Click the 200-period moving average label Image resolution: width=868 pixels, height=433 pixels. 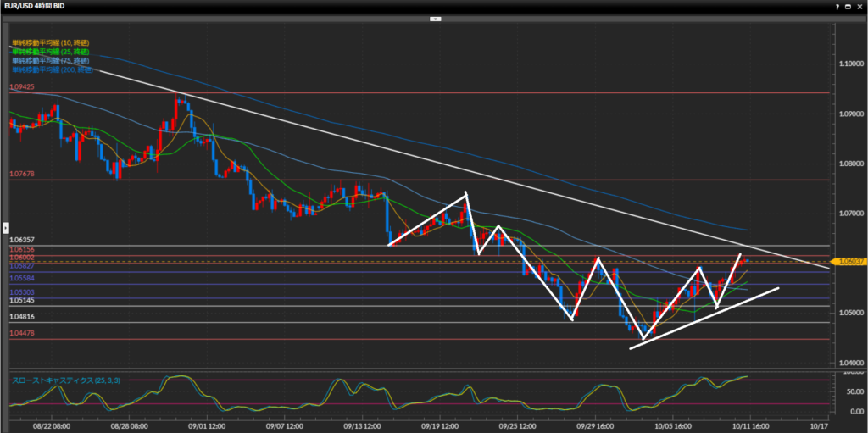click(x=52, y=70)
